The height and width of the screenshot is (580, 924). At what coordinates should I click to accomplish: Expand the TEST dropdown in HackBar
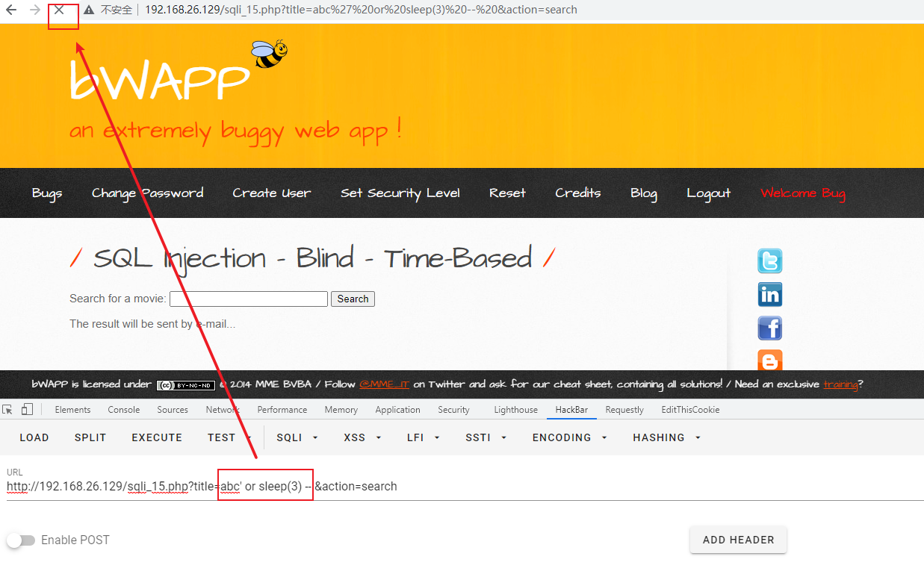[x=229, y=437]
